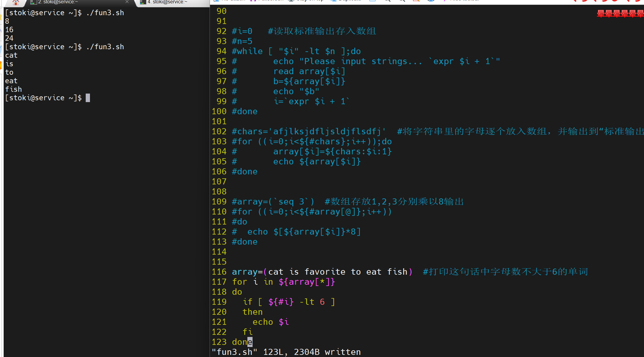644x357 pixels.
Task: Click terminal icon on tab 2
Action: 33,2
